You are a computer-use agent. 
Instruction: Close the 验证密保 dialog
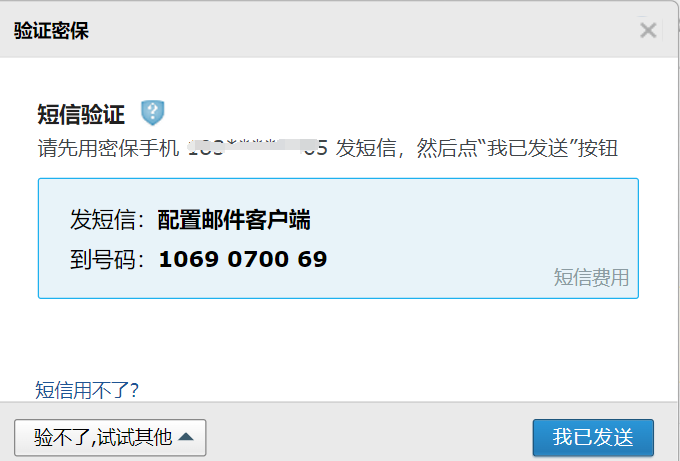click(648, 30)
